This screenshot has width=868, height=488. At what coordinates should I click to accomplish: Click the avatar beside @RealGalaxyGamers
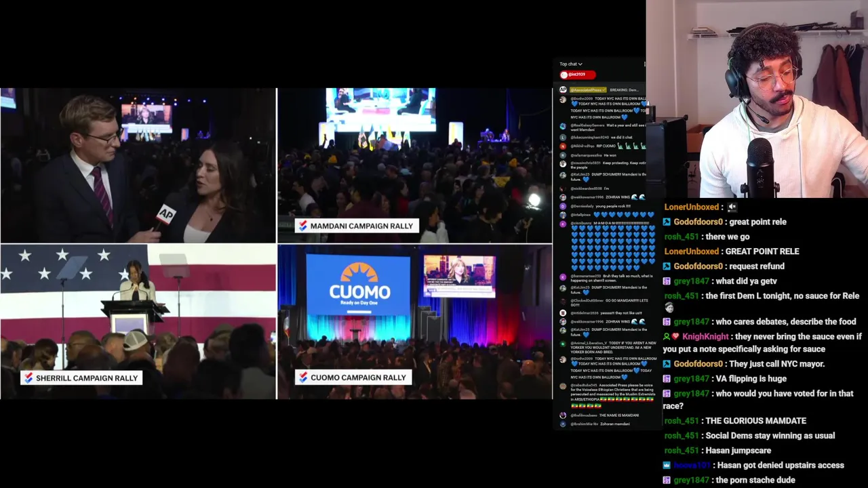pos(563,125)
